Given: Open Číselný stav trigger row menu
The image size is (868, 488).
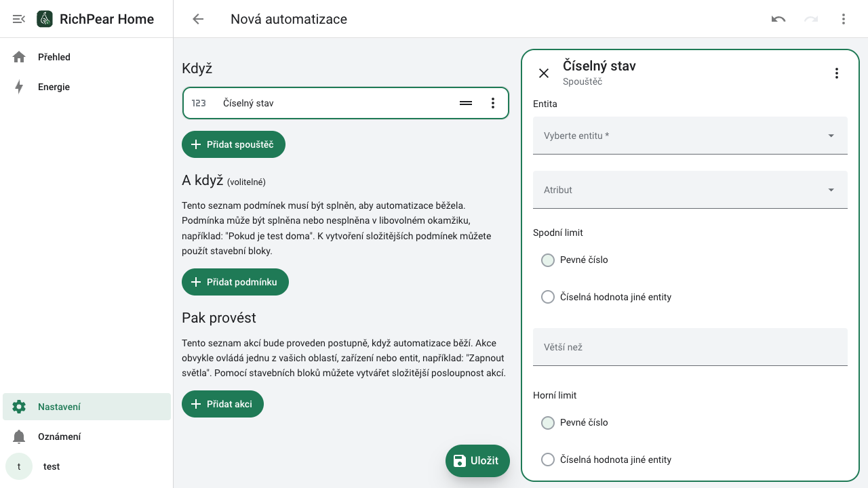Looking at the screenshot, I should 493,103.
